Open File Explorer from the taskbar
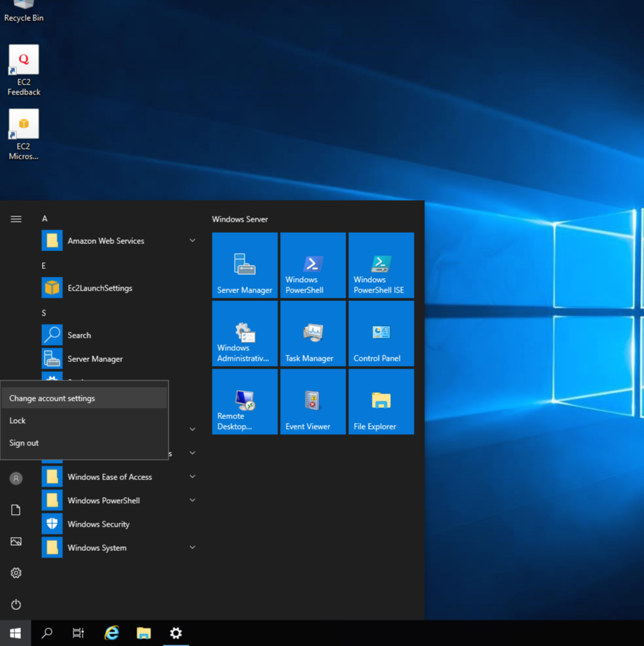644x646 pixels. tap(144, 633)
